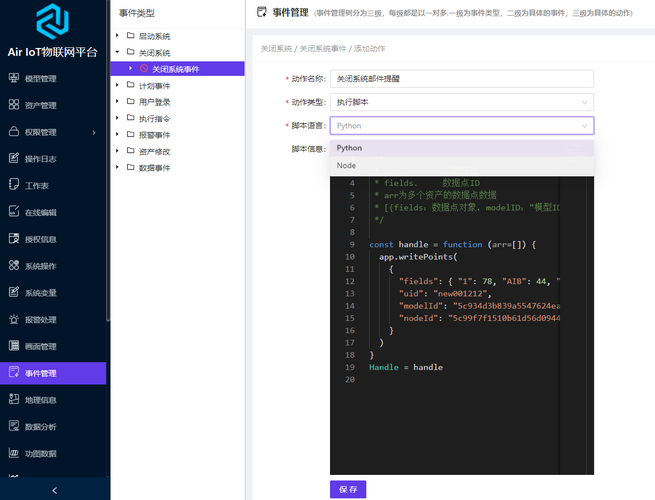Image resolution: width=655 pixels, height=500 pixels.
Task: Expand the 计划事件 tree node arrow
Action: click(x=117, y=85)
